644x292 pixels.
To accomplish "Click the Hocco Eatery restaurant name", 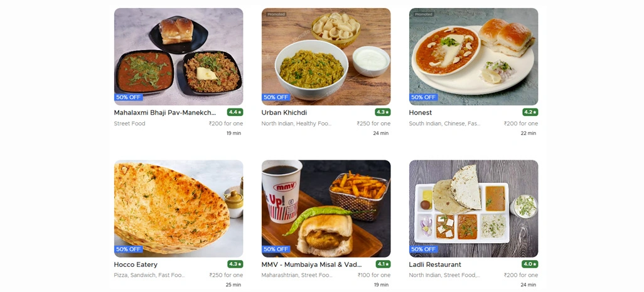I will [x=136, y=264].
